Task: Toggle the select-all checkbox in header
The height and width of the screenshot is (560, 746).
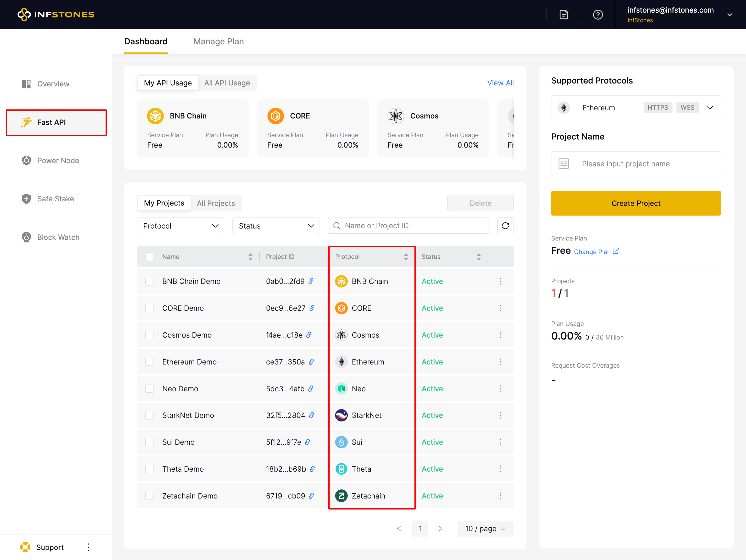Action: point(149,257)
